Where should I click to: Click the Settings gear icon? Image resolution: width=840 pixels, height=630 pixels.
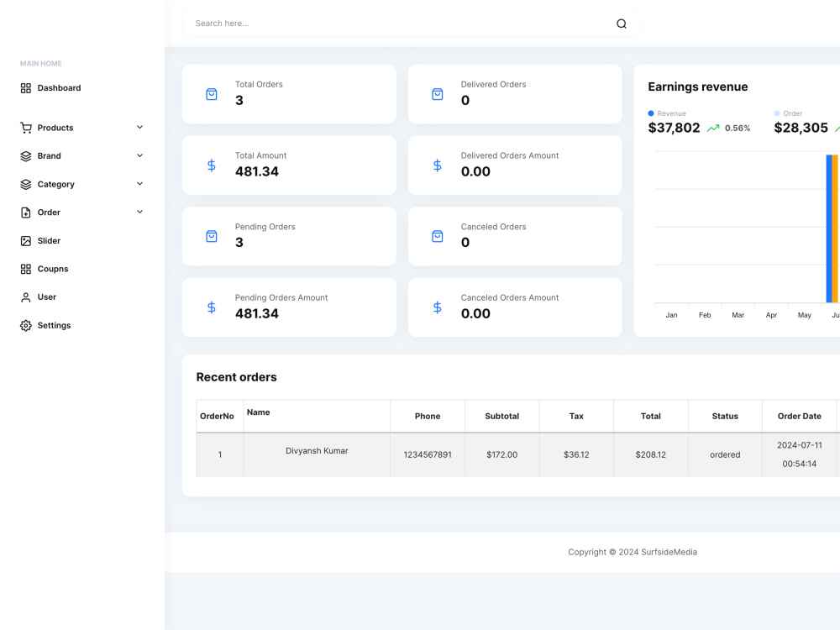(x=26, y=325)
